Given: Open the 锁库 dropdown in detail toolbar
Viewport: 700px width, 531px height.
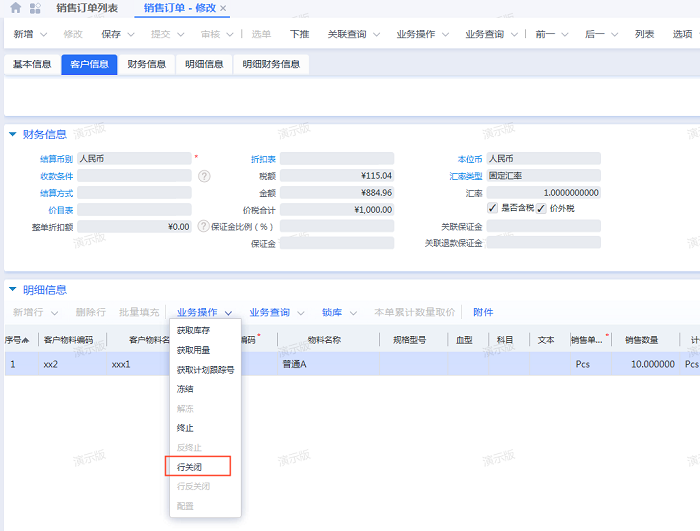Looking at the screenshot, I should [x=338, y=313].
